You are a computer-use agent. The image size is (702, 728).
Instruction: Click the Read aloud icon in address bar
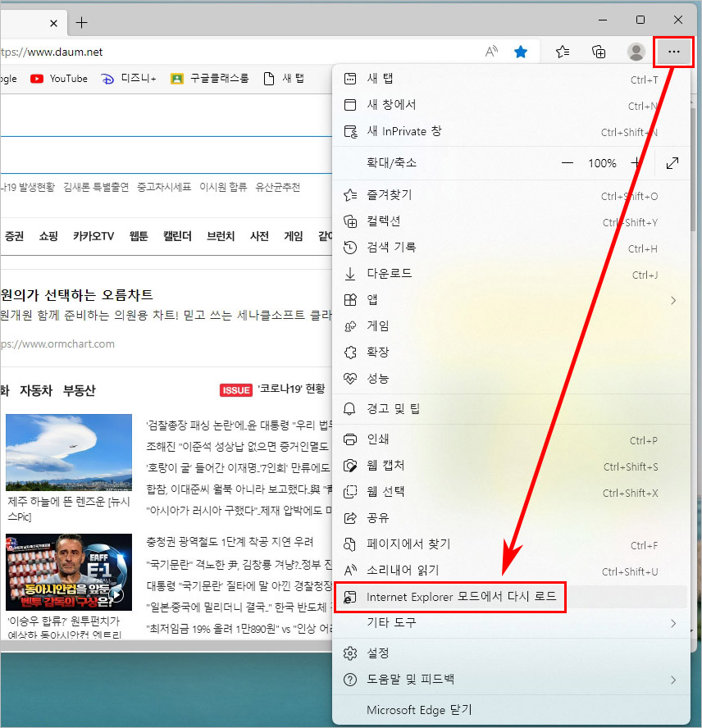[490, 51]
